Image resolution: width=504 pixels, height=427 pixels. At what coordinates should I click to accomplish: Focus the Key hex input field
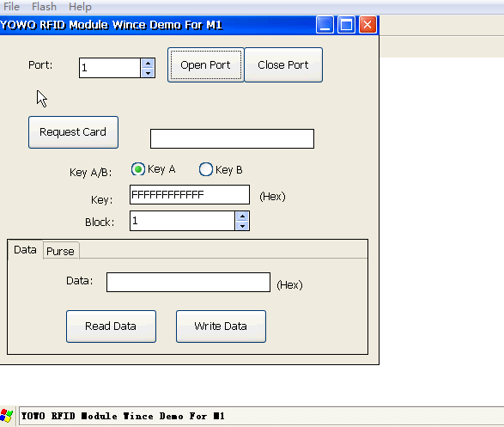[x=190, y=194]
